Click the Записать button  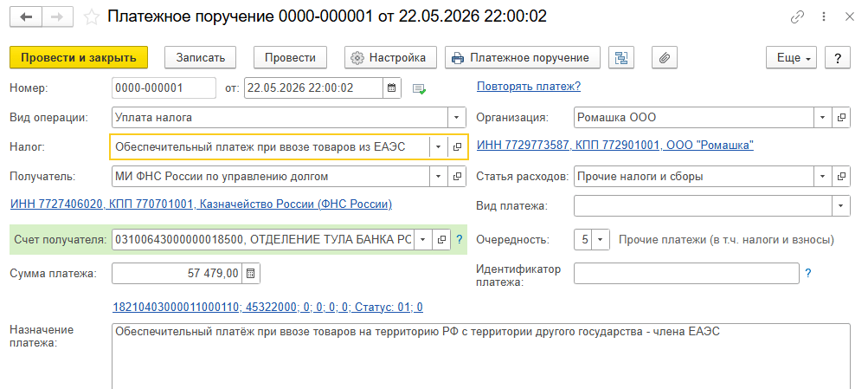point(201,58)
